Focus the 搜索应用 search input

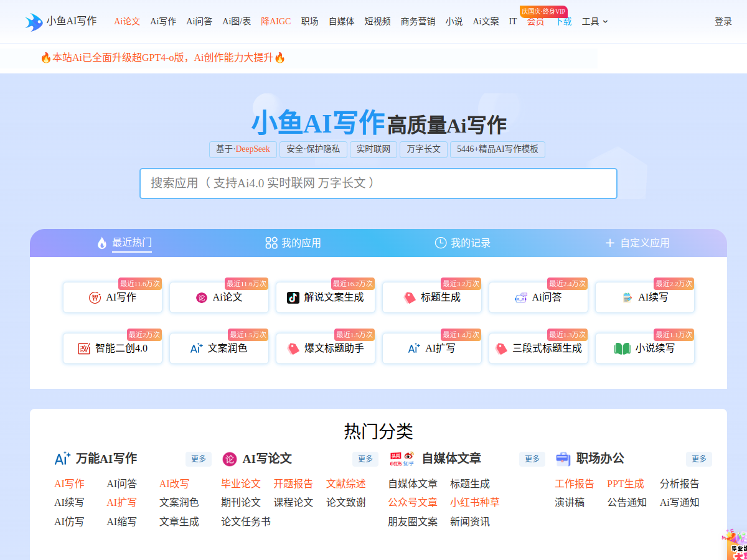click(378, 184)
